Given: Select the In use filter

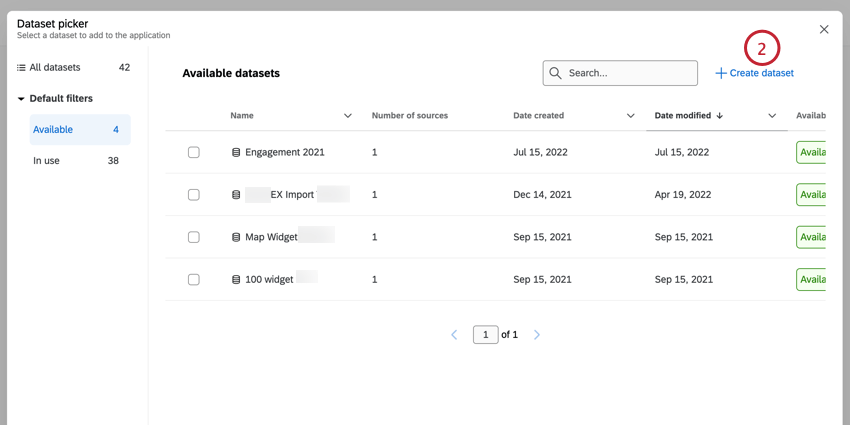Looking at the screenshot, I should [x=46, y=161].
